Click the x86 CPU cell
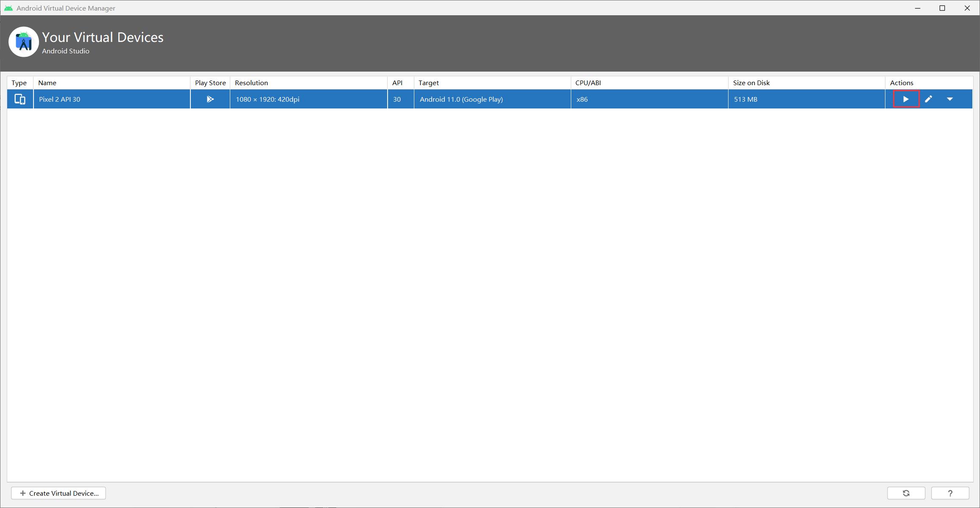Screen dimensions: 980x508 (x=650, y=99)
